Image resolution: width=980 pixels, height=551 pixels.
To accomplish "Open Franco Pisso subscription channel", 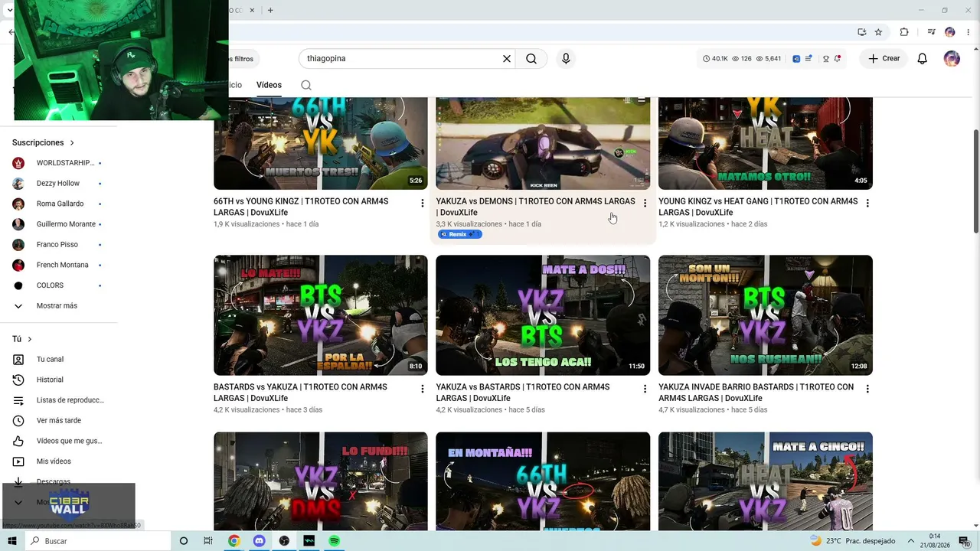I will tap(58, 245).
